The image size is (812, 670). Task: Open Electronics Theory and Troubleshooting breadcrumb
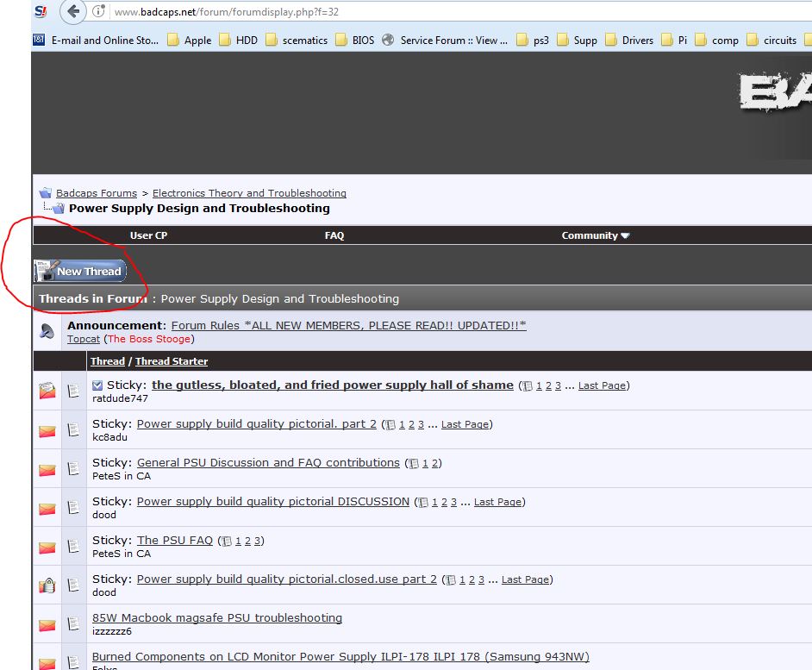(249, 193)
